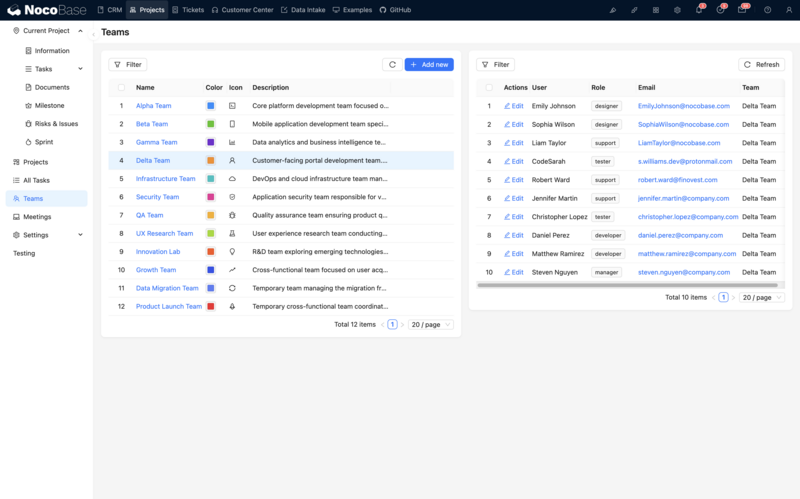Click the Beta Team mobile icon
Screen dimensions: 800x499
coord(232,124)
